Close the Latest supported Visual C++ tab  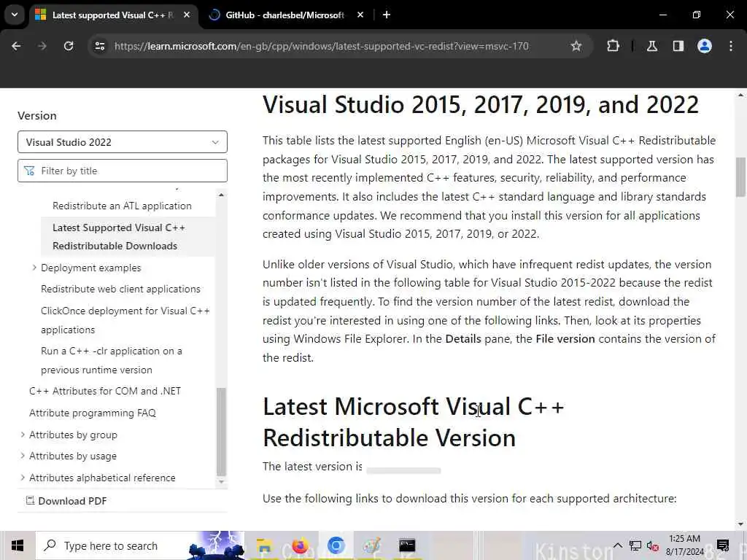pyautogui.click(x=187, y=15)
